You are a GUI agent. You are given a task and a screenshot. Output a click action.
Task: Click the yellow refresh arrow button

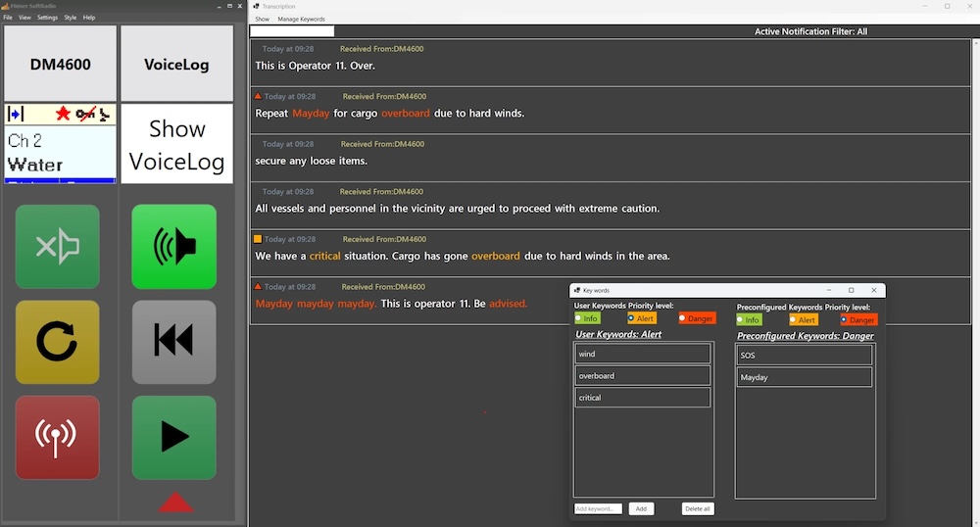click(58, 341)
